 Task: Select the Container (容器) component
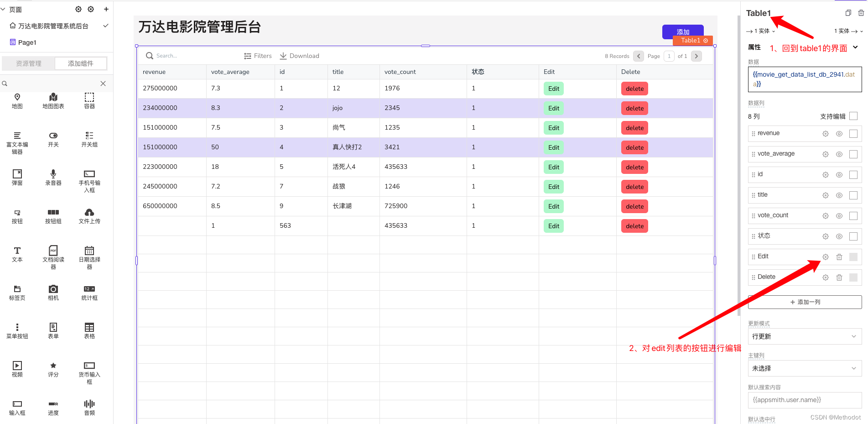click(89, 101)
